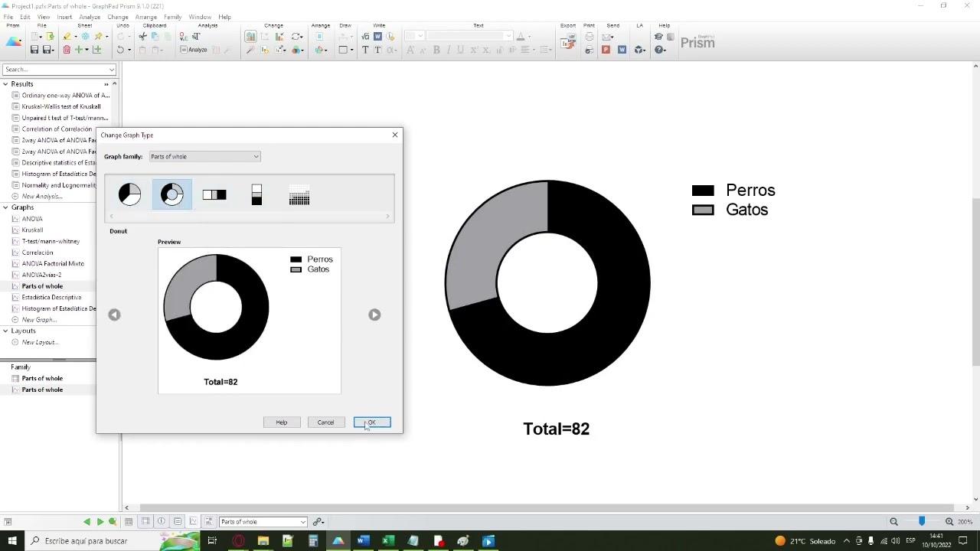Send to Word using blue W icon
Image resolution: width=980 pixels, height=551 pixels.
[622, 50]
